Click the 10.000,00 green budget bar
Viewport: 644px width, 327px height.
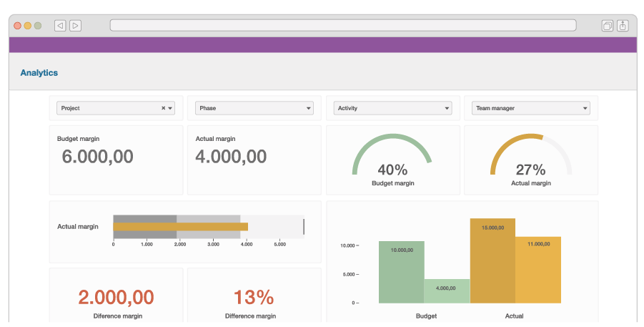[401, 273]
